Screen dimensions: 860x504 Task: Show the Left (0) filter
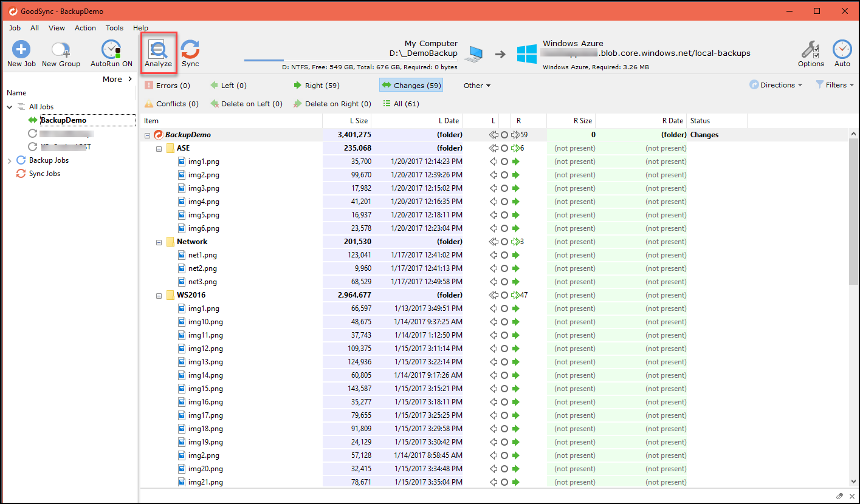click(228, 86)
